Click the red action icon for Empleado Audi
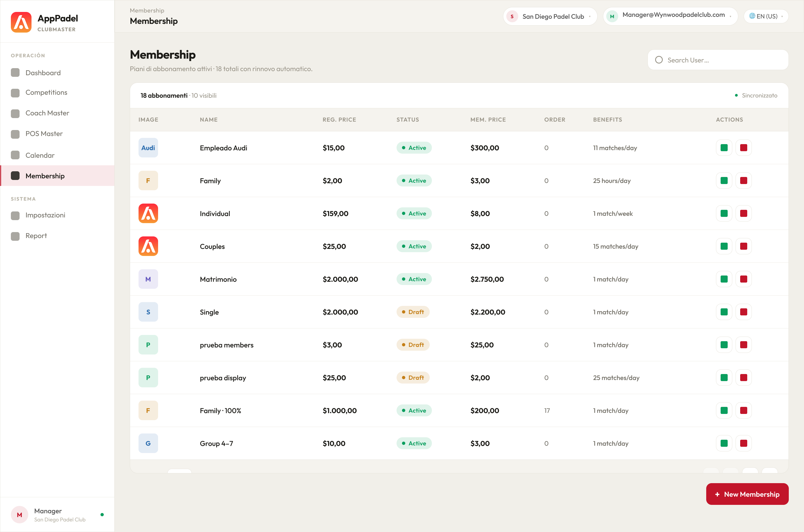804x532 pixels. click(744, 148)
